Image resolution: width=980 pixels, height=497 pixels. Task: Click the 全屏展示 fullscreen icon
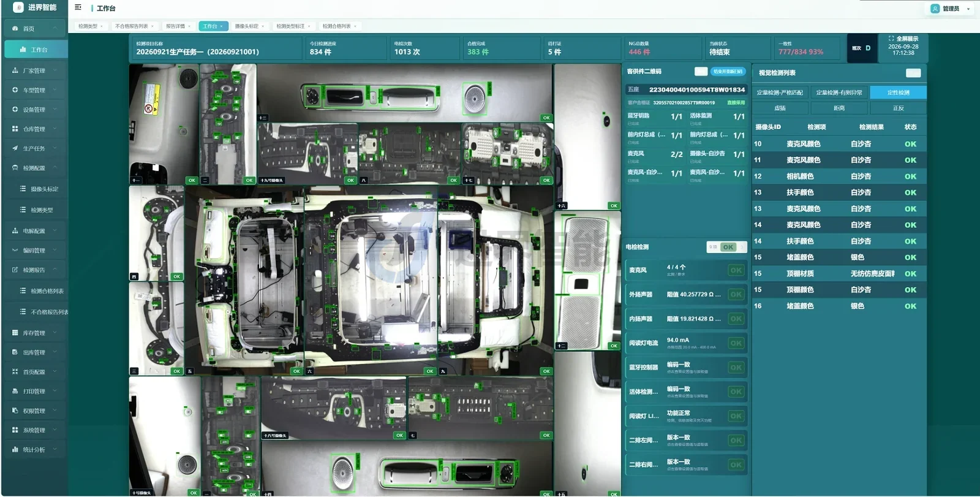coord(891,39)
